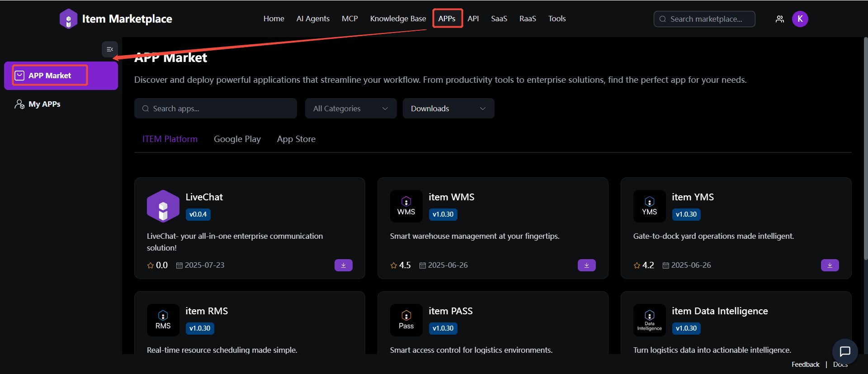Click the Search apps input field

[x=216, y=109]
